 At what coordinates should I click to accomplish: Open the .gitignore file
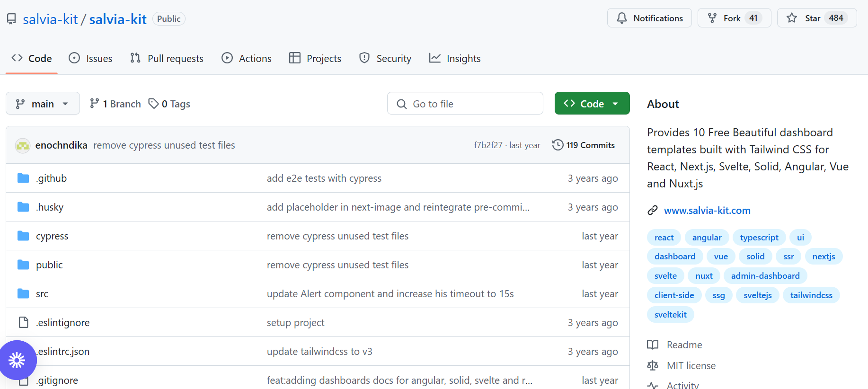[57, 380]
